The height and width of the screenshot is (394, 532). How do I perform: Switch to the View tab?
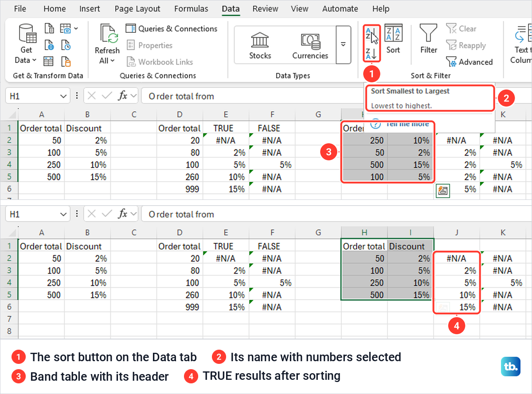click(300, 9)
